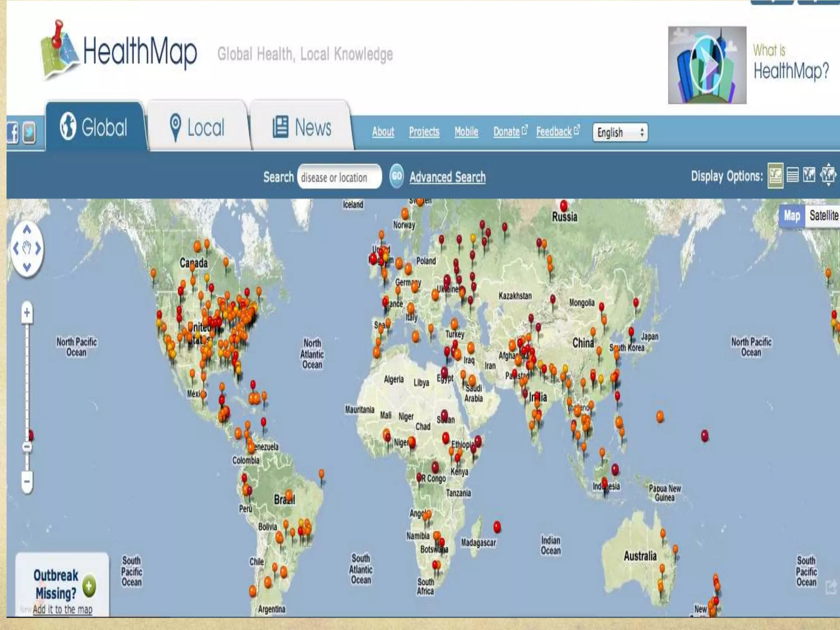Image resolution: width=840 pixels, height=630 pixels.
Task: Select the map-and-list display option
Action: pyautogui.click(x=775, y=176)
